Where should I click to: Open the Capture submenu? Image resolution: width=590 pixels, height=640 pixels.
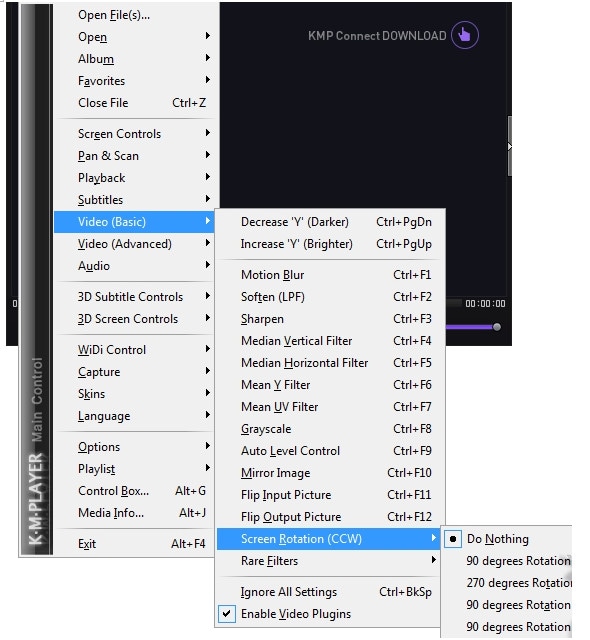coord(134,372)
